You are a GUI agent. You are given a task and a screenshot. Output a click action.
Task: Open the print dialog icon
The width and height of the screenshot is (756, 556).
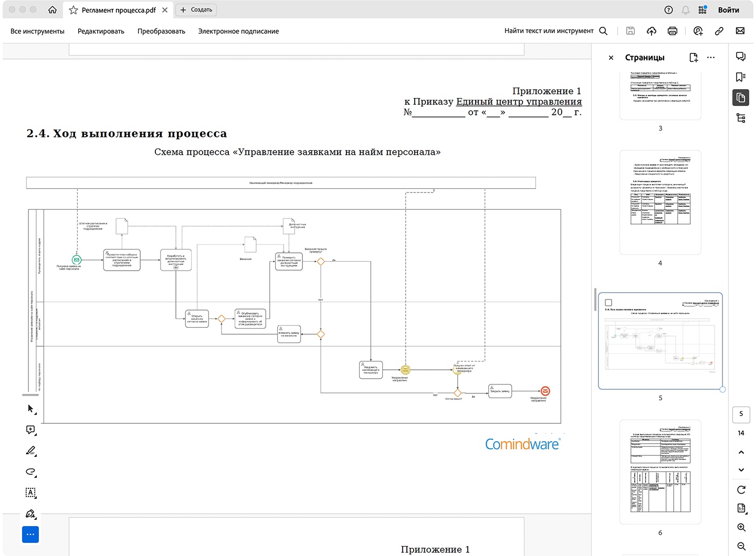(x=672, y=31)
